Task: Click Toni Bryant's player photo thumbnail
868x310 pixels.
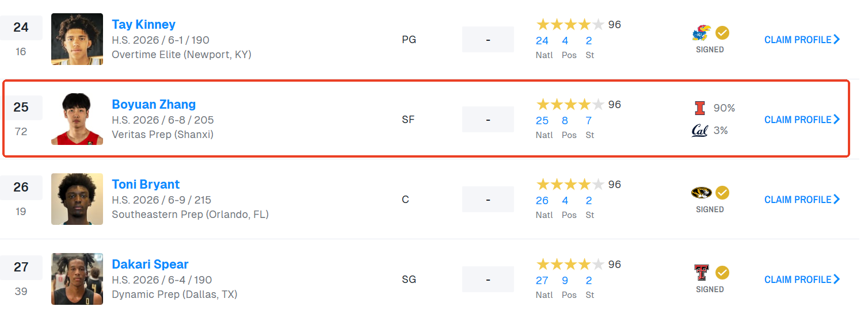Action: click(77, 199)
